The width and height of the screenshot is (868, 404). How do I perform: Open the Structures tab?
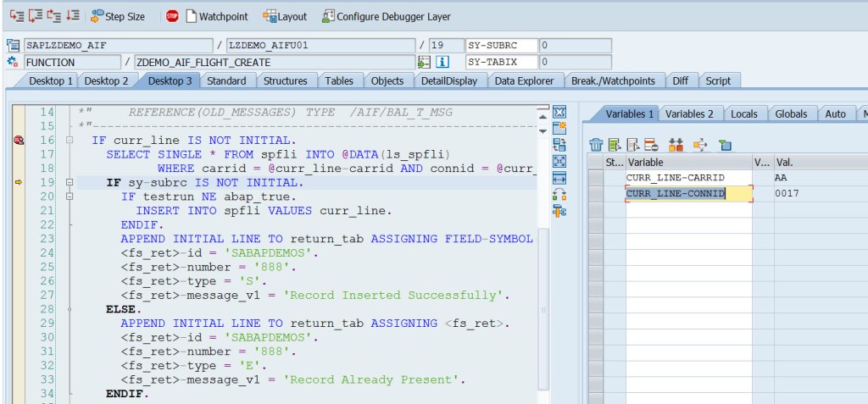[x=285, y=80]
